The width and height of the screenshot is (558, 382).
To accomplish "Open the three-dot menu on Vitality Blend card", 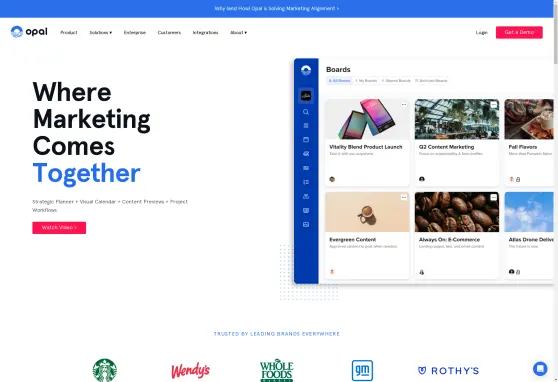I will pyautogui.click(x=404, y=105).
